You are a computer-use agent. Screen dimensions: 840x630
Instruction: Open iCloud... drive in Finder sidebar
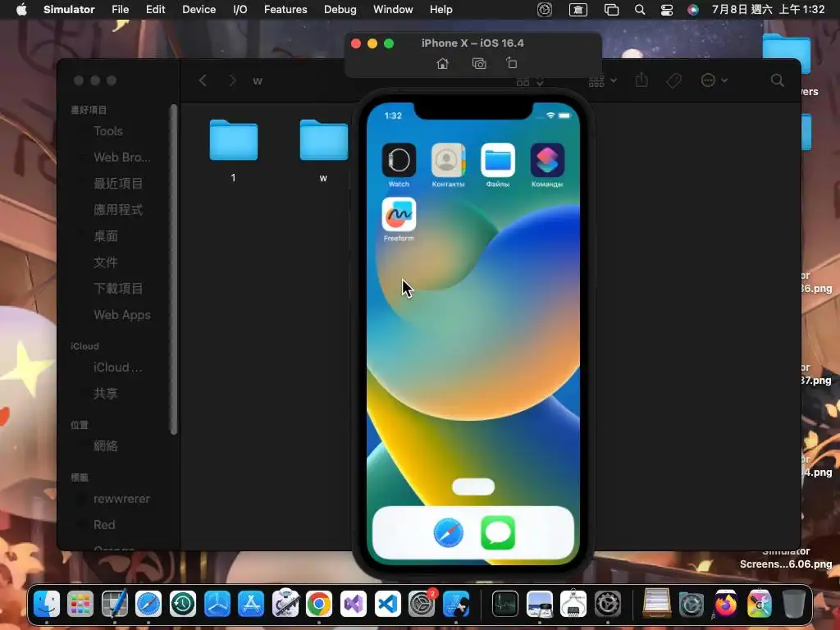tap(118, 367)
